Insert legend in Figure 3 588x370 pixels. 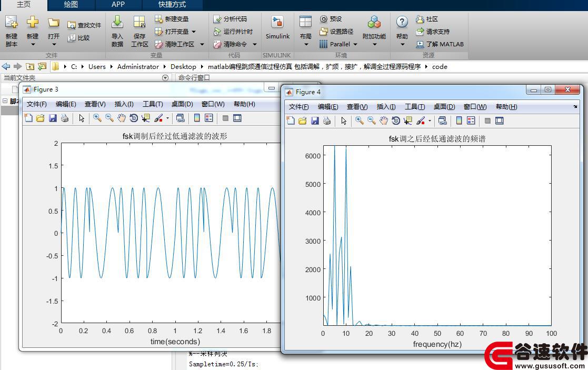point(209,118)
